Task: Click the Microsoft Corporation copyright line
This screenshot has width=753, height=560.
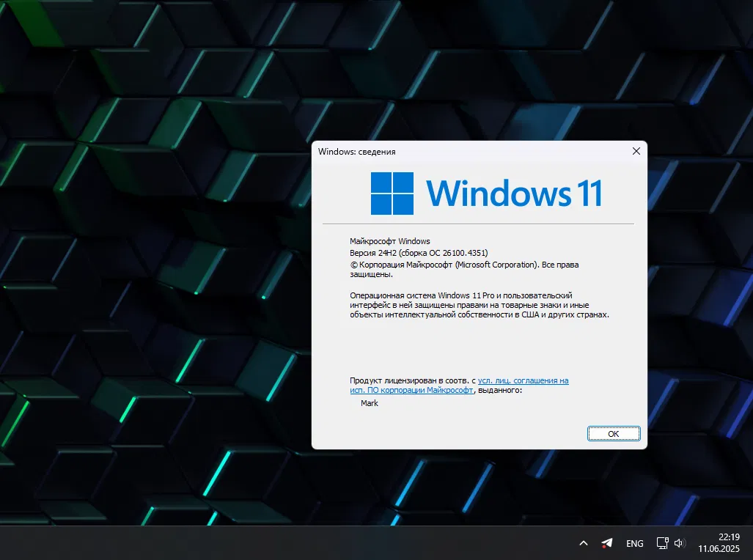Action: [x=464, y=265]
